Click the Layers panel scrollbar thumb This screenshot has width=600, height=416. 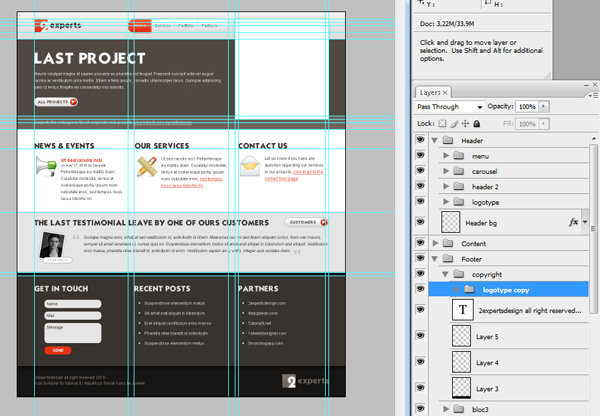tap(593, 229)
